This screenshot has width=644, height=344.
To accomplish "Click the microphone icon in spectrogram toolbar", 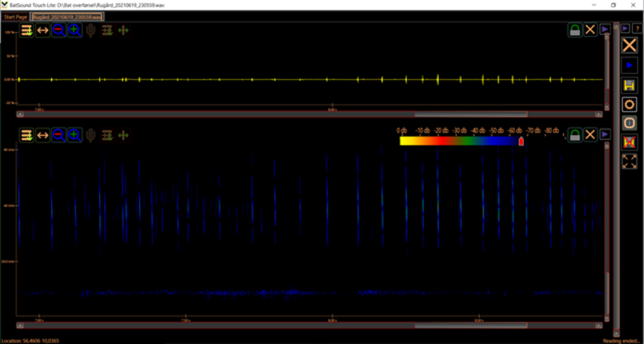I will point(91,135).
